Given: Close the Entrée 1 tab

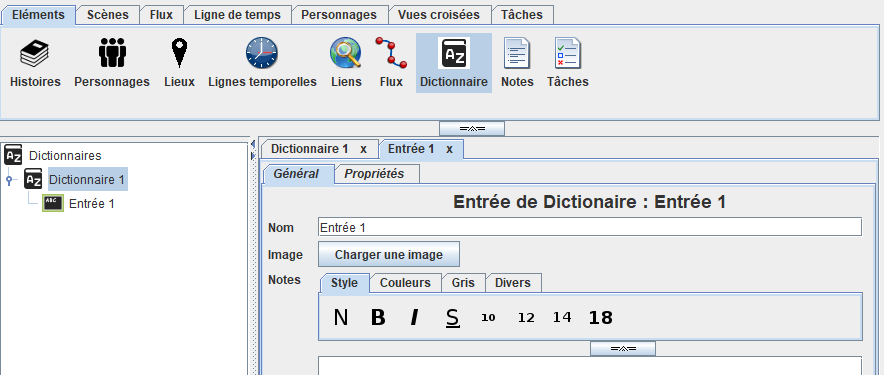Looking at the screenshot, I should [449, 149].
